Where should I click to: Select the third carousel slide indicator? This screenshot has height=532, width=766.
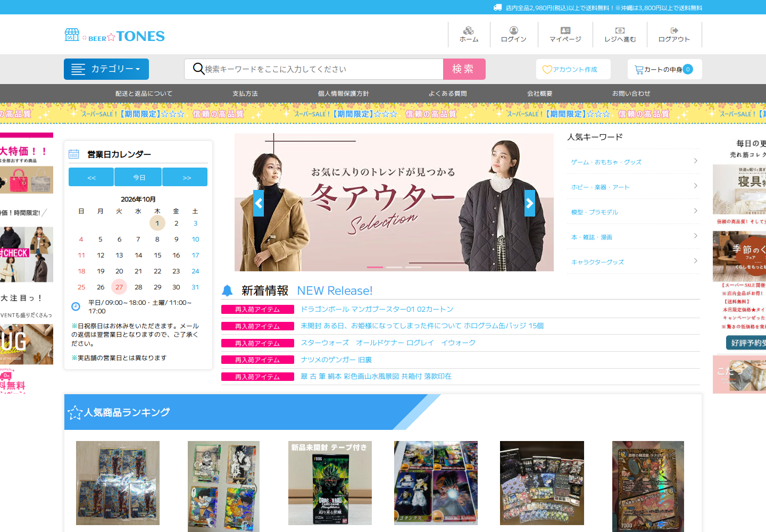(x=413, y=267)
